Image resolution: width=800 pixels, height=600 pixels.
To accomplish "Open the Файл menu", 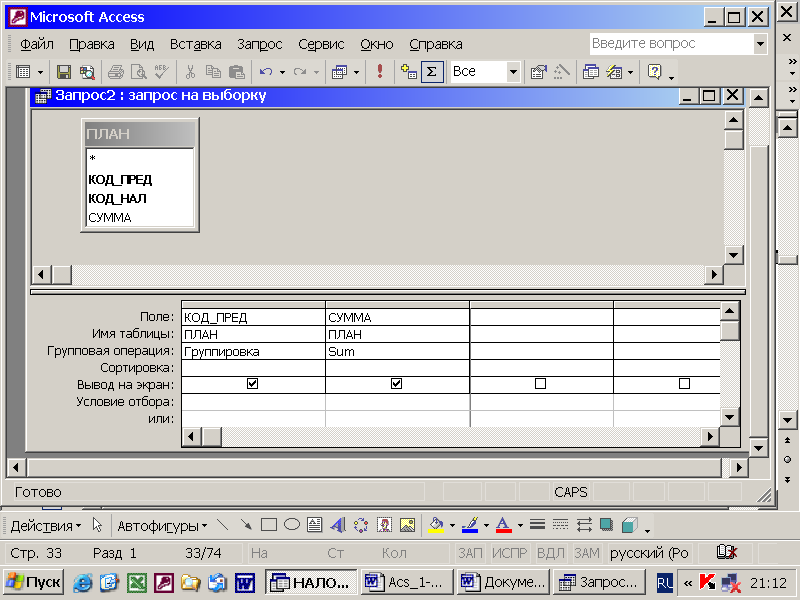I will 37,44.
